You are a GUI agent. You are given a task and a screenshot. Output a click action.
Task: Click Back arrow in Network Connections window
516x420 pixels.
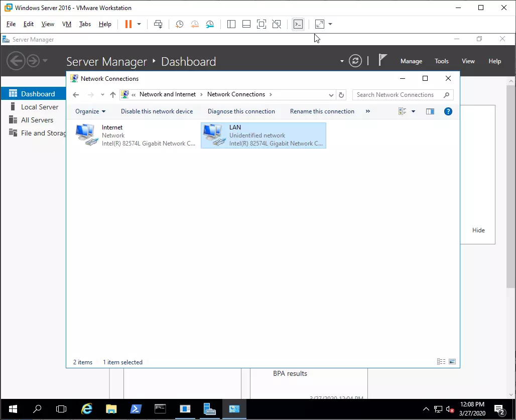pos(76,95)
